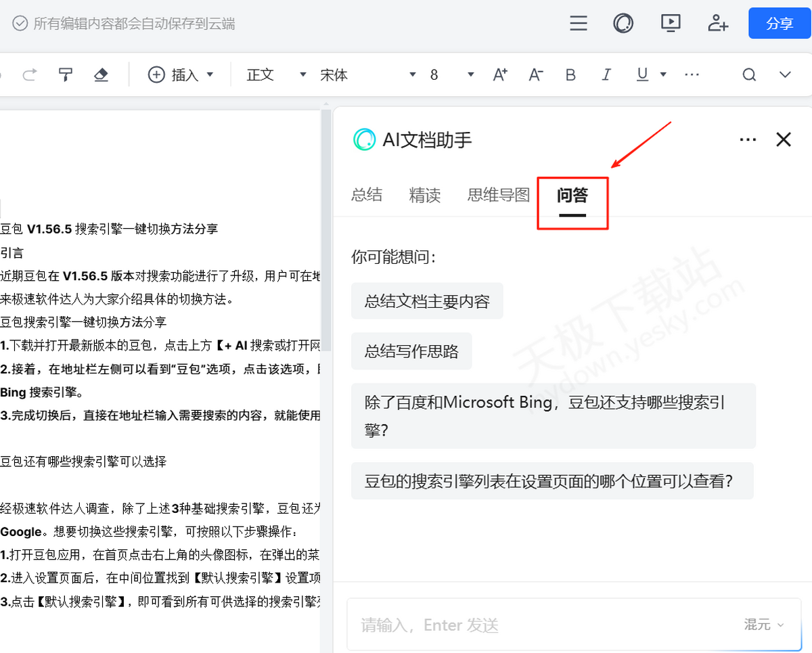Click the 引言 heading in the document
Image resolution: width=812 pixels, height=653 pixels.
12,253
